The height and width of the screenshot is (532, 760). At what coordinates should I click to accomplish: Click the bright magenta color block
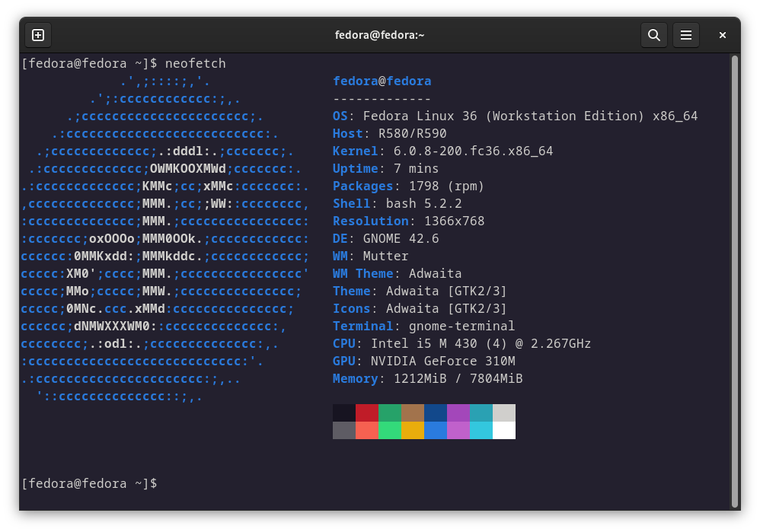pyautogui.click(x=458, y=430)
